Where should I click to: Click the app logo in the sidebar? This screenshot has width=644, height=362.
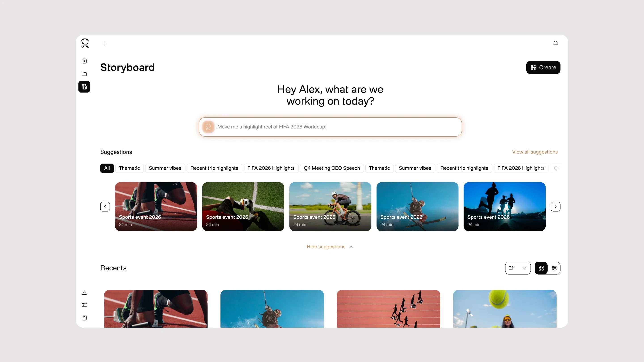(85, 43)
